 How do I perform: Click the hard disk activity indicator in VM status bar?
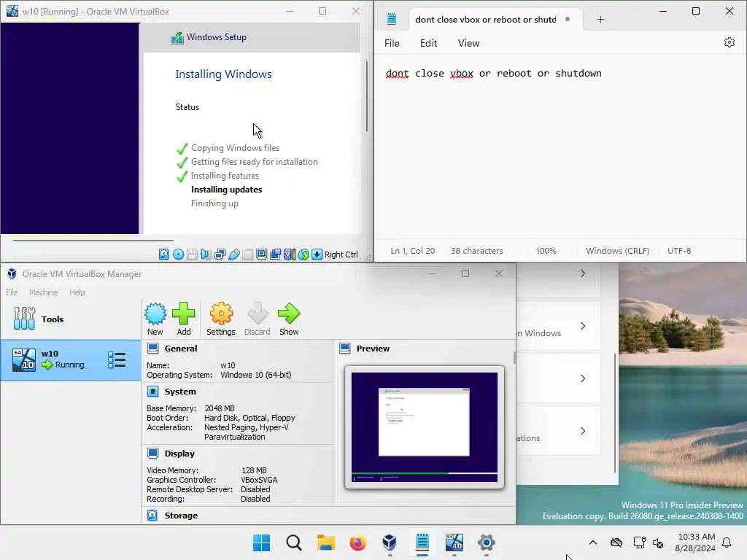click(x=164, y=254)
